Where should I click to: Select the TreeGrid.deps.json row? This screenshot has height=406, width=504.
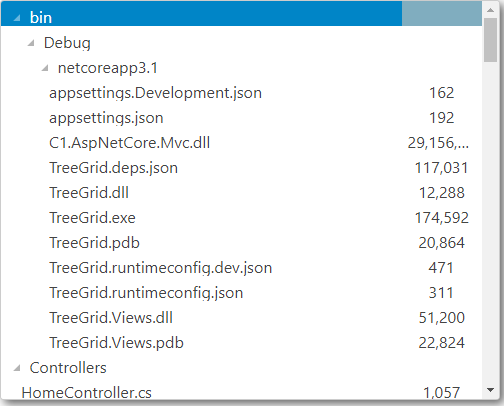tap(241, 168)
